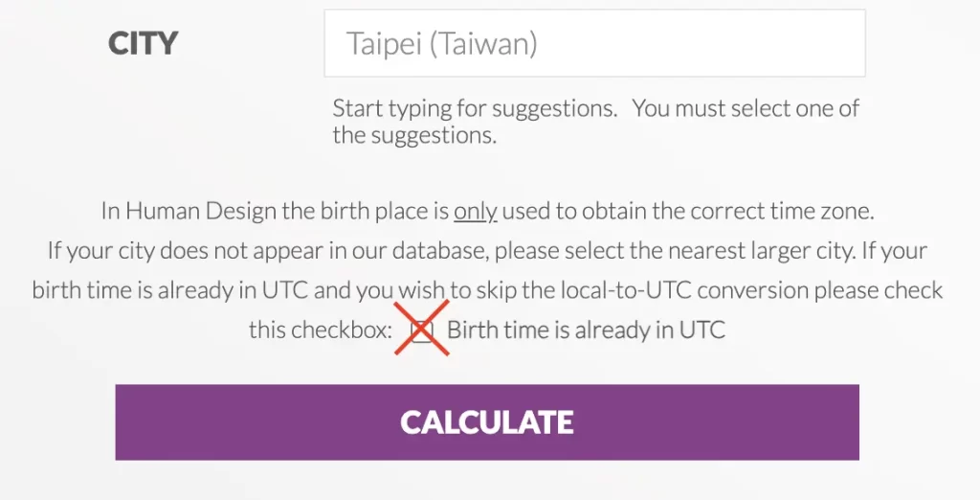
Task: Click the 'Start typing for suggestions' hint
Action: click(x=475, y=108)
